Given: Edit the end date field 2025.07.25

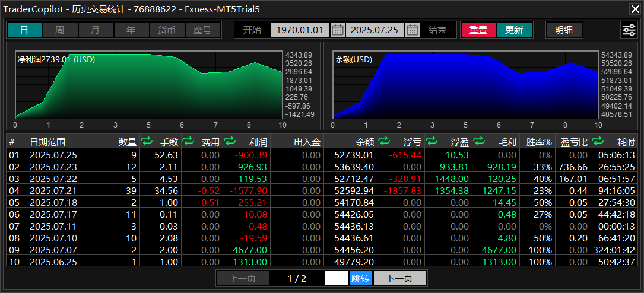Looking at the screenshot, I should click(x=375, y=30).
